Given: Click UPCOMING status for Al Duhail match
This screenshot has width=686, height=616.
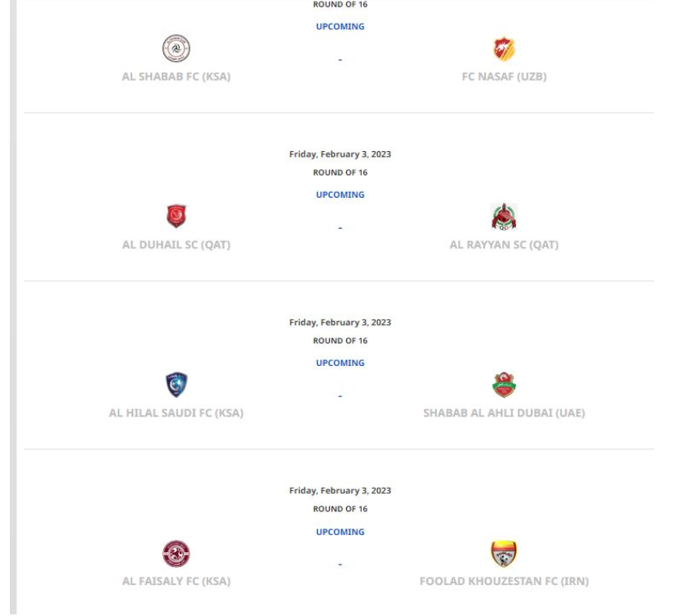Looking at the screenshot, I should coord(340,194).
